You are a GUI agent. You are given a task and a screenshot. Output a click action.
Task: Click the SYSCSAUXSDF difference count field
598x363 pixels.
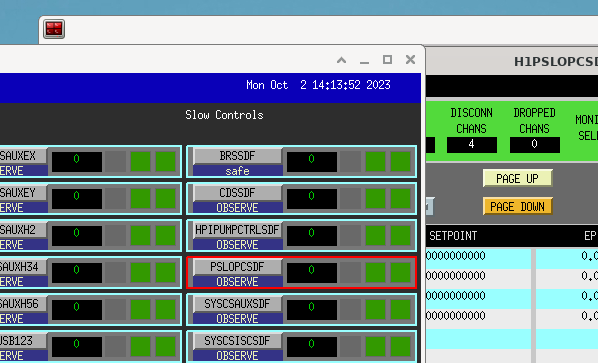coord(312,310)
